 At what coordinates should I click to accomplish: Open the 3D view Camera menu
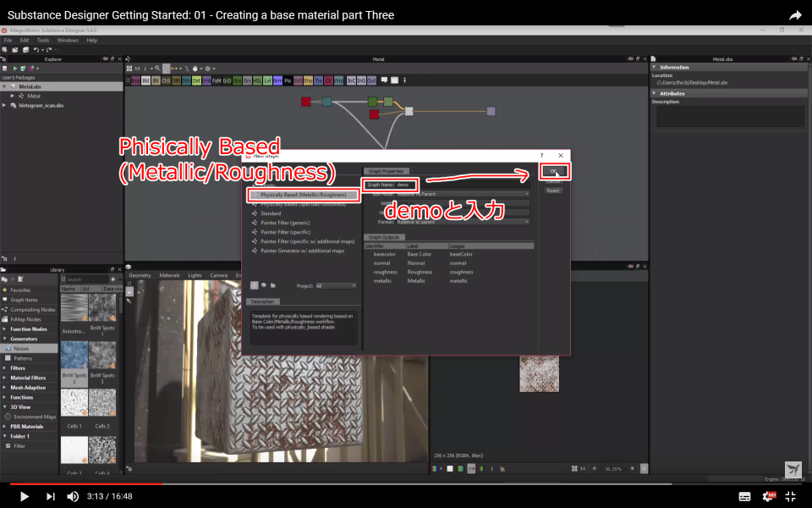point(218,275)
